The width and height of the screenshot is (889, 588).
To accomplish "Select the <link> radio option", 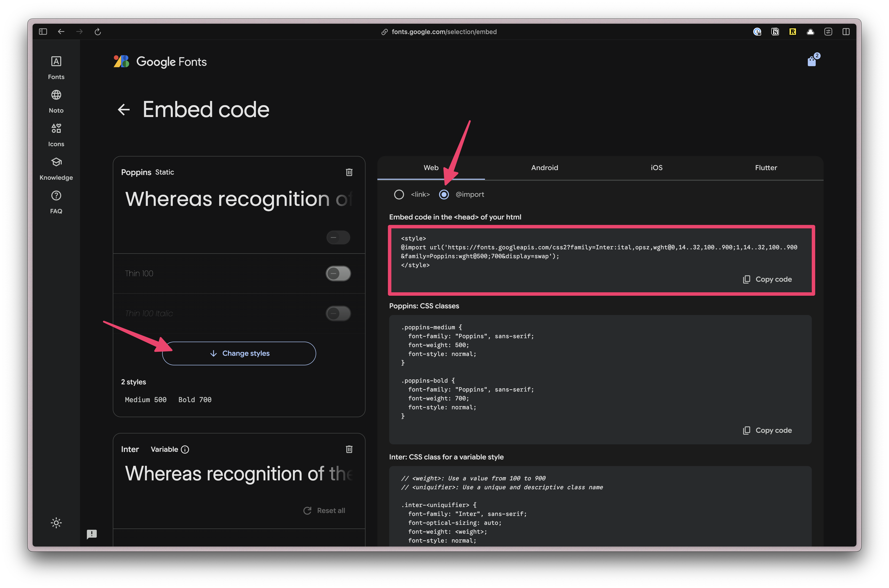I will (399, 194).
